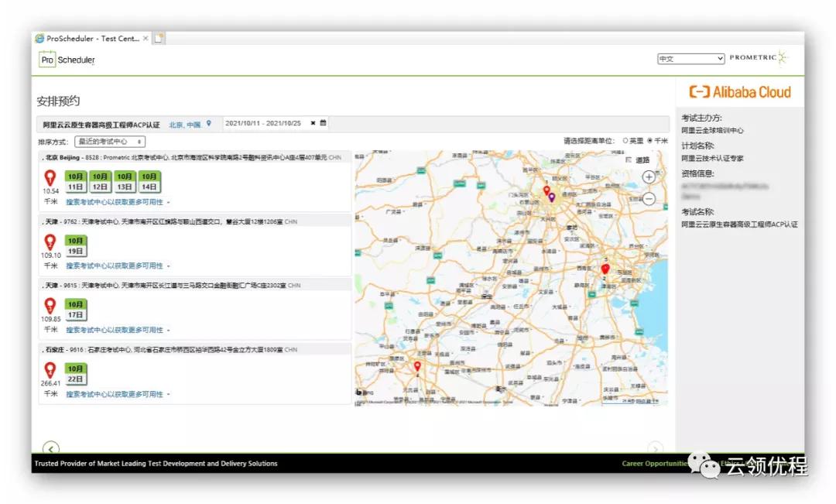Click the 天津 9615 test center header
The image size is (836, 504).
pyautogui.click(x=195, y=286)
